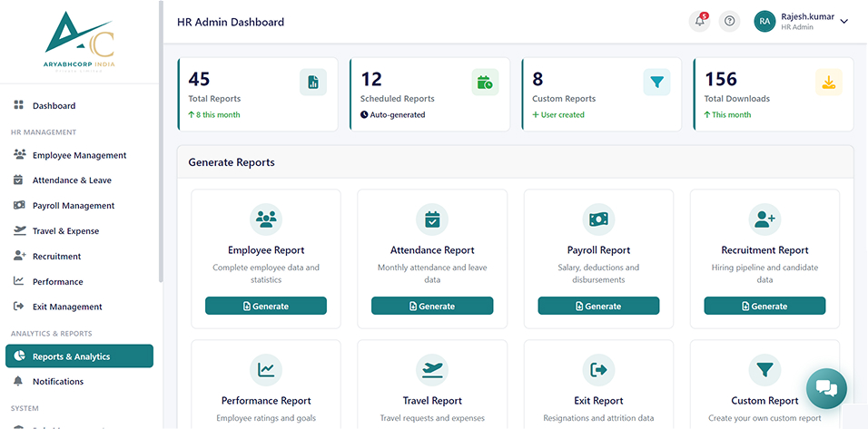Open the floating chat bubble icon
Viewport: 868px width, 429px height.
pyautogui.click(x=826, y=389)
